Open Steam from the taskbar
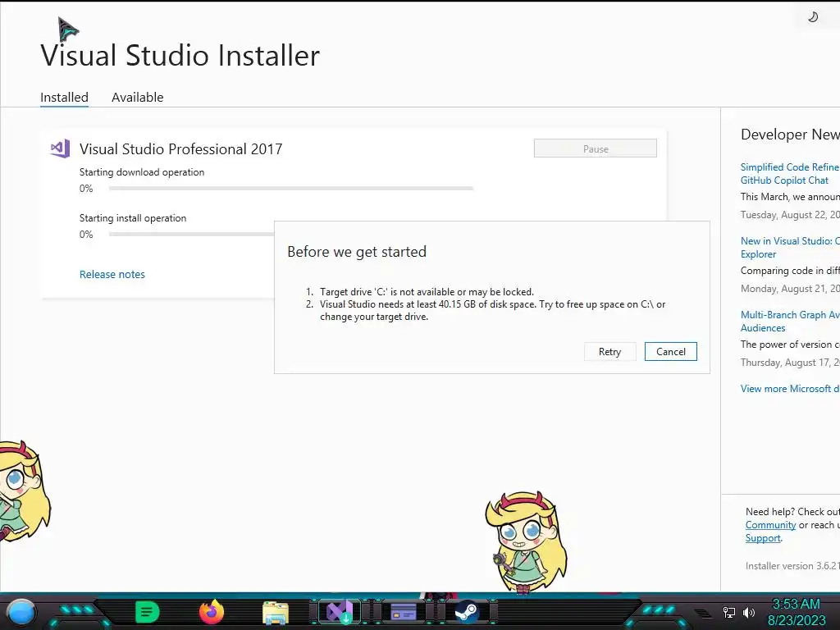The height and width of the screenshot is (630, 840). [x=467, y=612]
